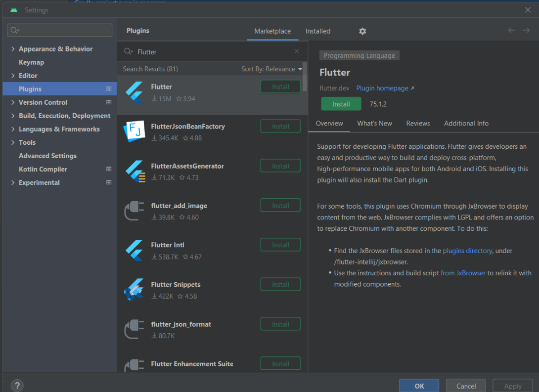The width and height of the screenshot is (539, 392).
Task: Click the project-level icon beside Plugins
Action: [109, 89]
